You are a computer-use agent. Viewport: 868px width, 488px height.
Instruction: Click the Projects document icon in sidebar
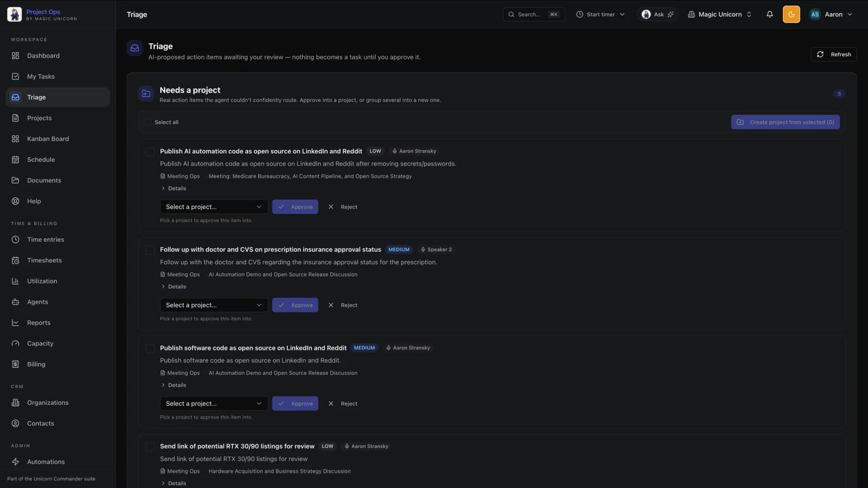point(15,118)
